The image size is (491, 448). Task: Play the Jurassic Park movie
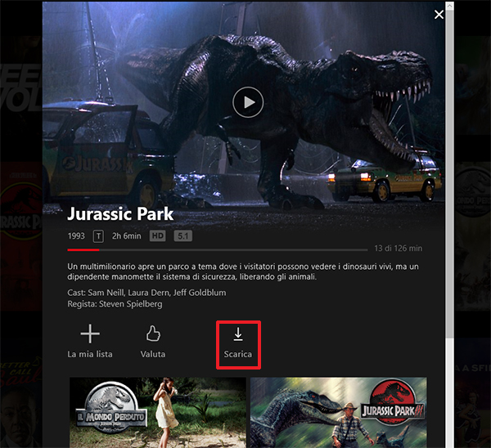tap(248, 102)
